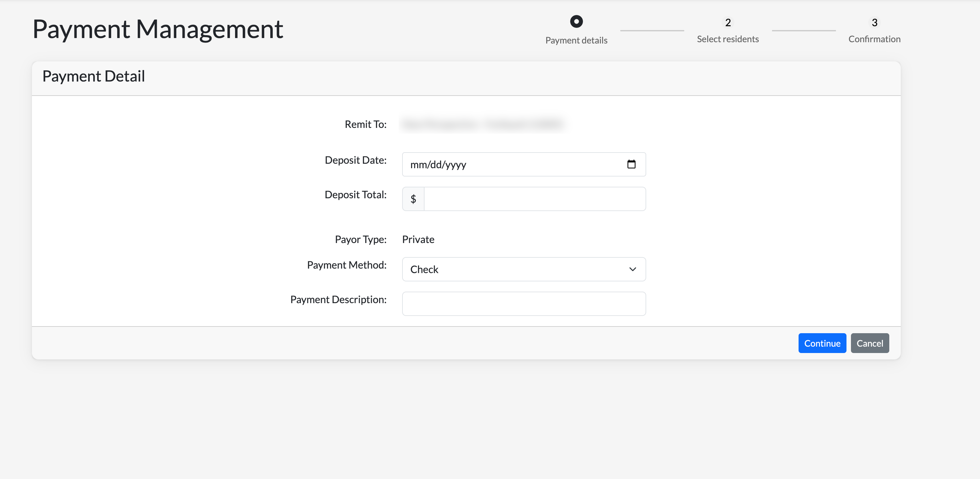Viewport: 980px width, 479px height.
Task: Expand the Payment Method dropdown chevron
Action: 632,269
